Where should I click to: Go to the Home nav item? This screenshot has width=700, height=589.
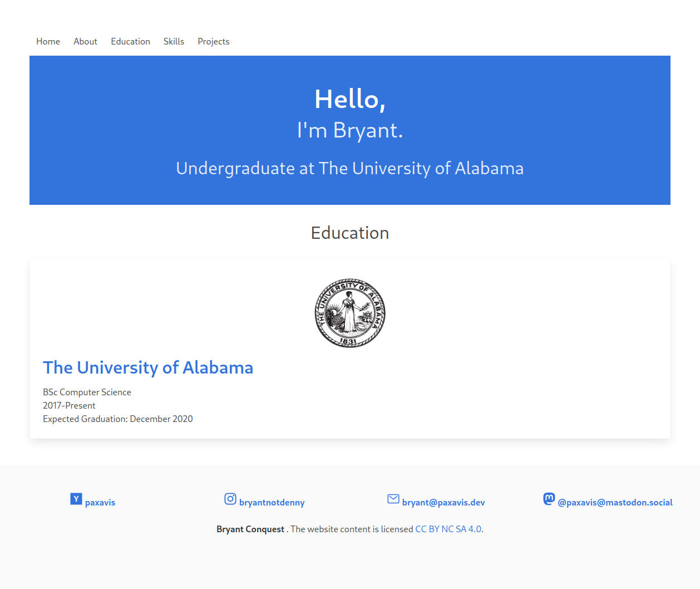48,42
